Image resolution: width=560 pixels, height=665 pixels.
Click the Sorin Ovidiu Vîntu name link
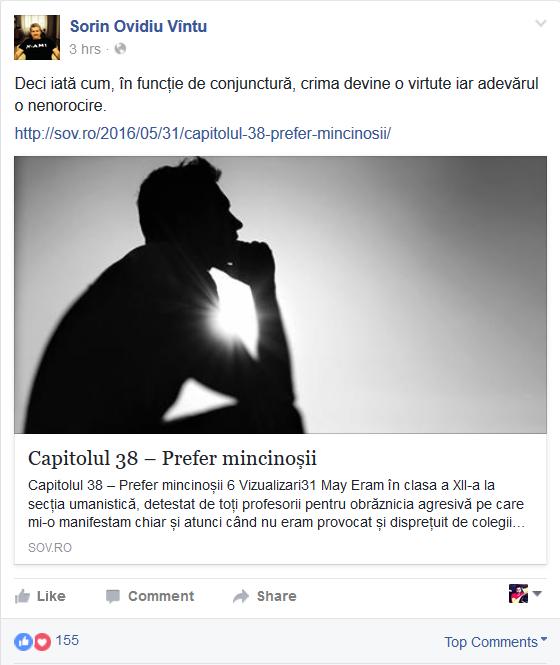coord(138,26)
